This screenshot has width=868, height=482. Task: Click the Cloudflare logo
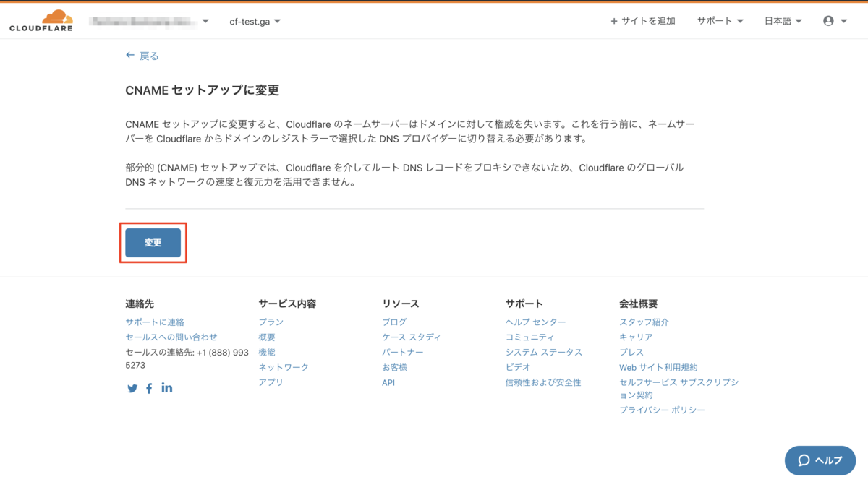(x=41, y=21)
